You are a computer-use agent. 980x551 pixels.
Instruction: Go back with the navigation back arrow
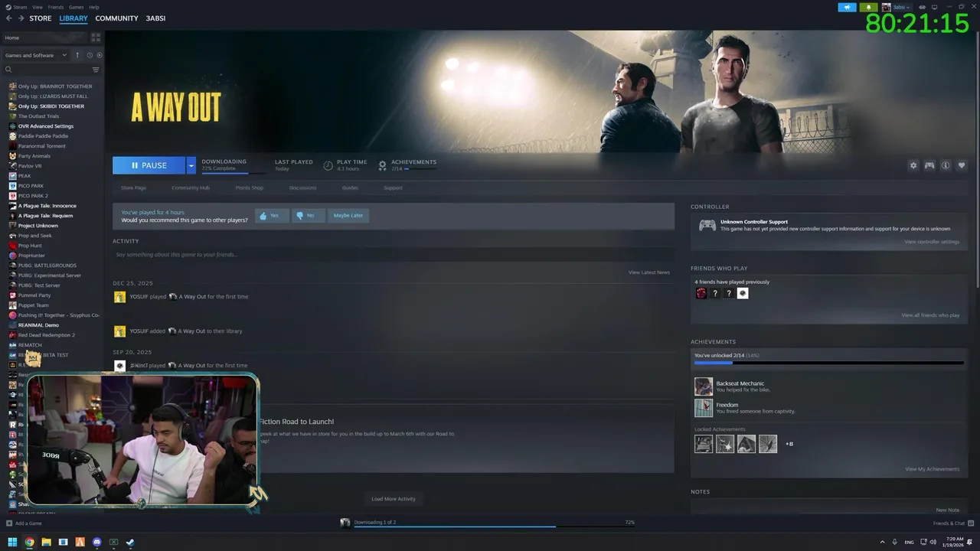(x=8, y=18)
